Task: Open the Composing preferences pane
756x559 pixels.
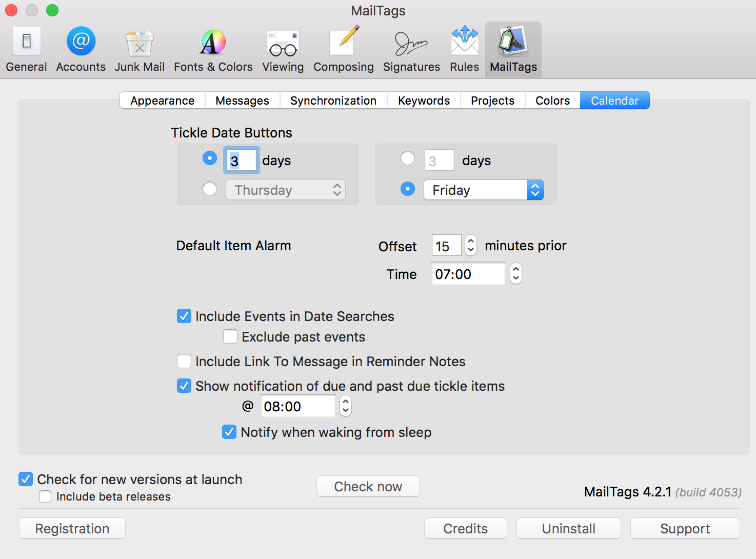Action: 343,50
